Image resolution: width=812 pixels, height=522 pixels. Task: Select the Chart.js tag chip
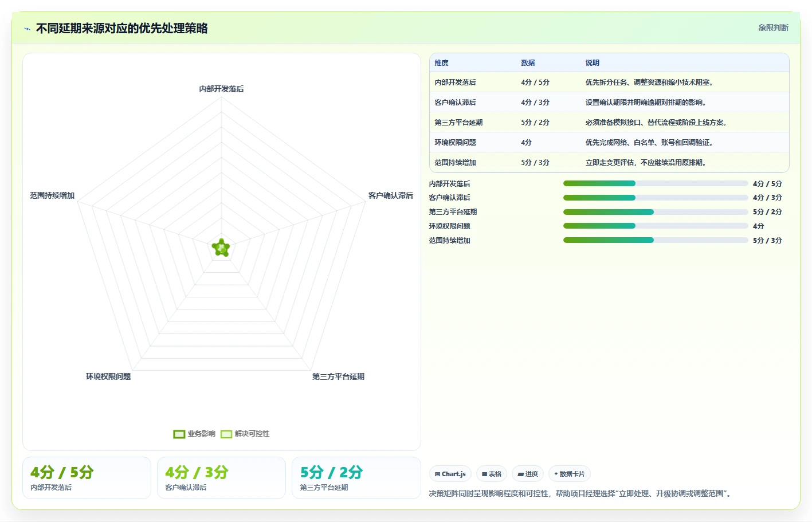tap(450, 474)
